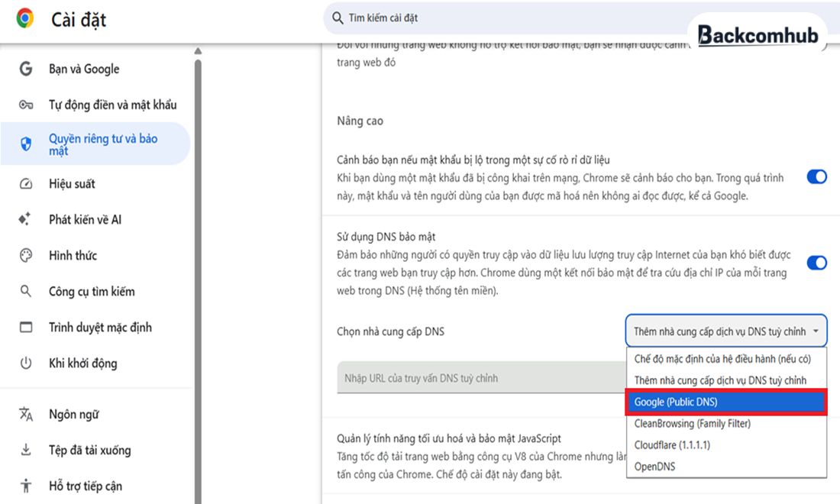Image resolution: width=840 pixels, height=504 pixels.
Task: Click the magnifier icon for Công cụ tìm kiếm
Action: click(26, 291)
